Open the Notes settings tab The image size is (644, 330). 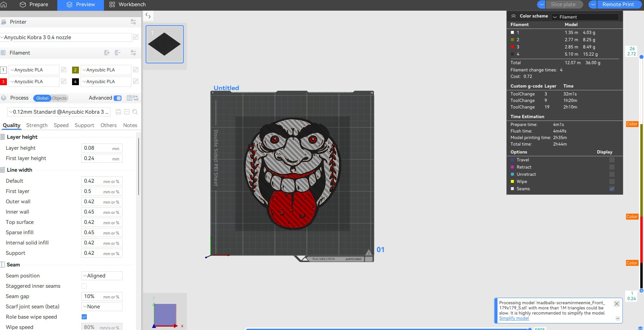click(130, 125)
